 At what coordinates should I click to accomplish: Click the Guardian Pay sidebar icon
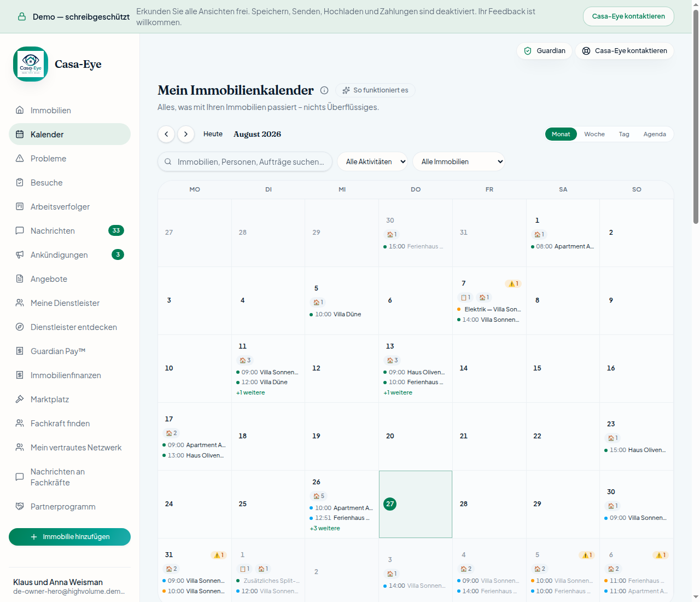pyautogui.click(x=20, y=351)
